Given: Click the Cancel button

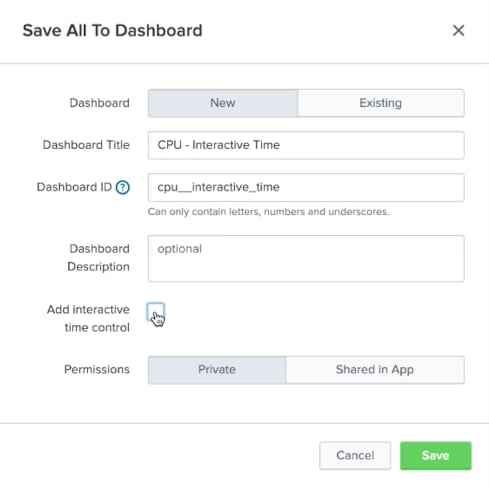Looking at the screenshot, I should (355, 456).
